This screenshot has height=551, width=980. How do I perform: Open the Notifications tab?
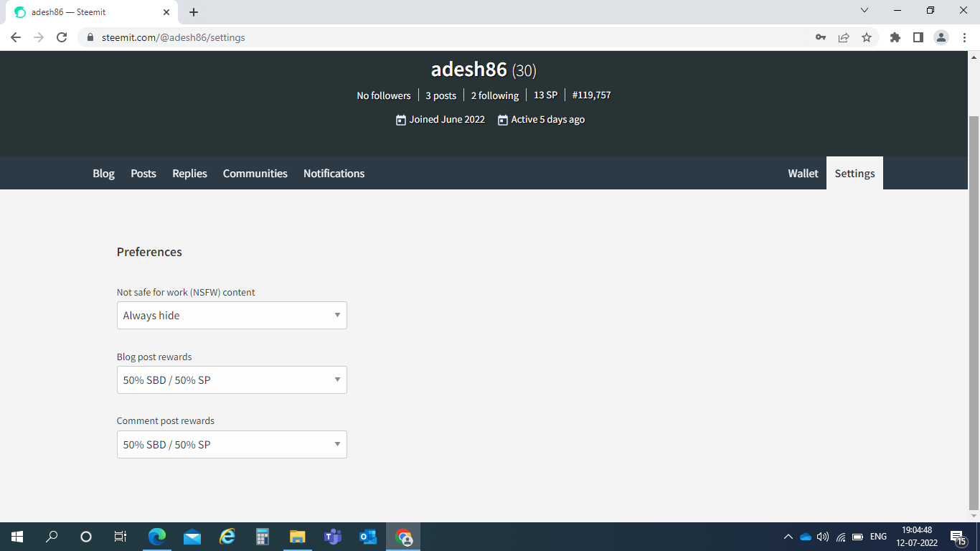point(334,173)
